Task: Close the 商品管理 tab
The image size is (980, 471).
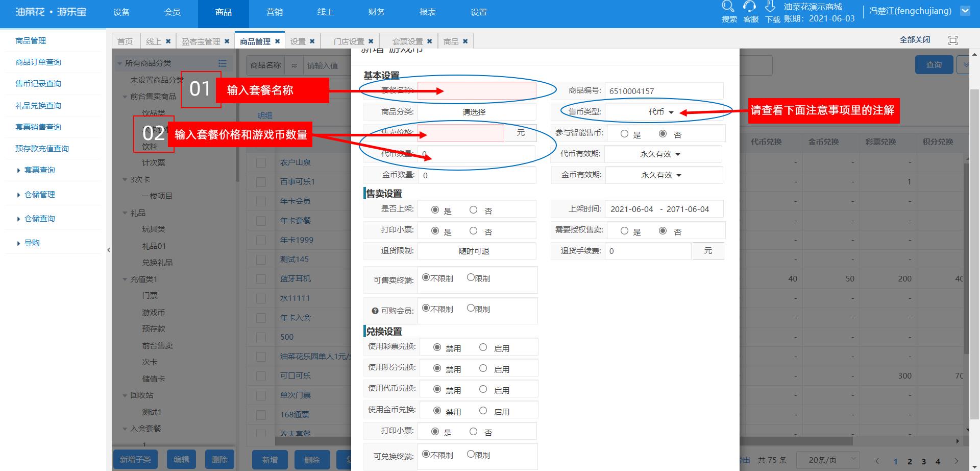Action: [277, 41]
